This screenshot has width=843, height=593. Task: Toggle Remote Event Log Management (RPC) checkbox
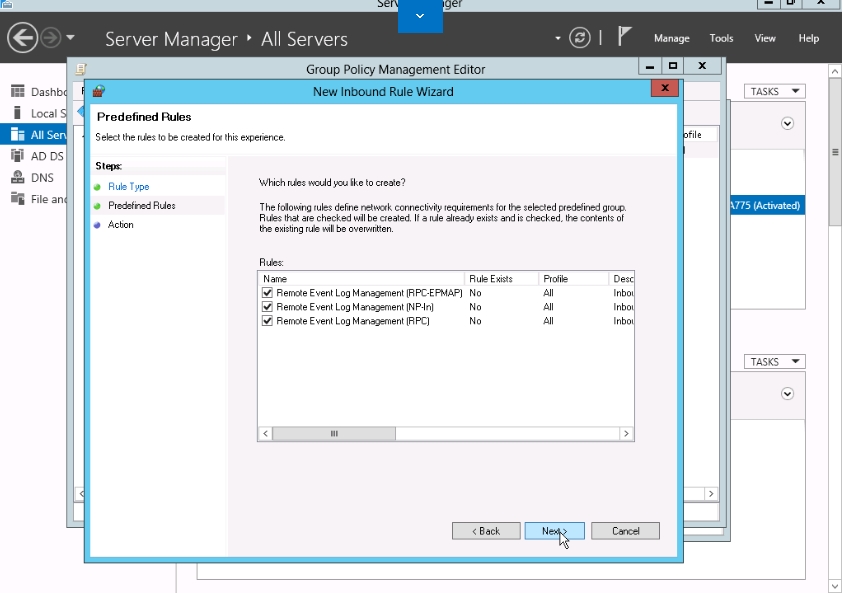[267, 321]
